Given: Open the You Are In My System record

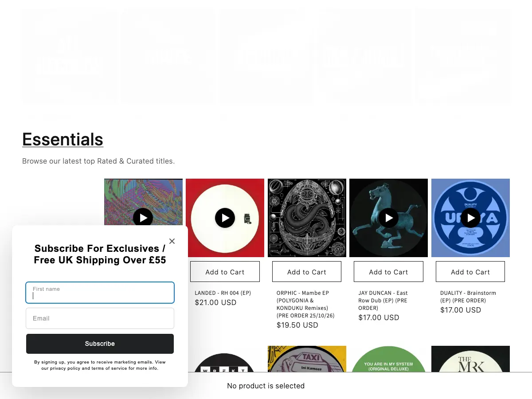Looking at the screenshot, I should pyautogui.click(x=389, y=359).
